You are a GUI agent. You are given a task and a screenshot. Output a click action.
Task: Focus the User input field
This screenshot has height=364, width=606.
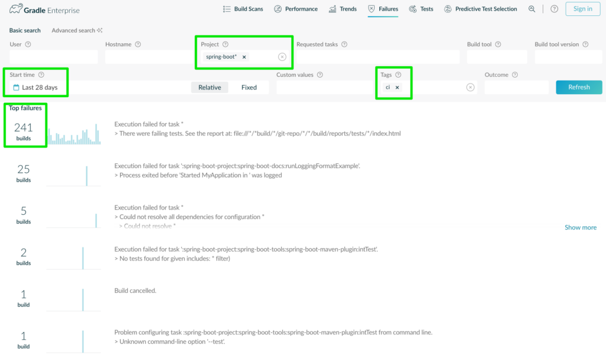click(x=54, y=57)
